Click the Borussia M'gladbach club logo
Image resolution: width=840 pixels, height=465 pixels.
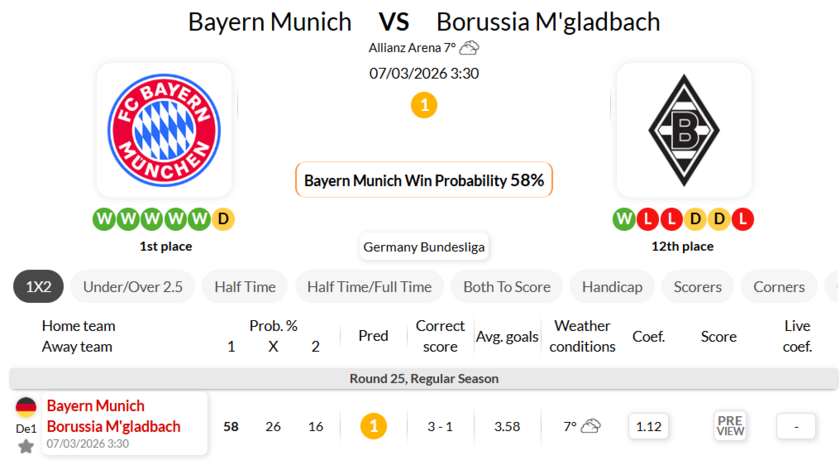(684, 130)
